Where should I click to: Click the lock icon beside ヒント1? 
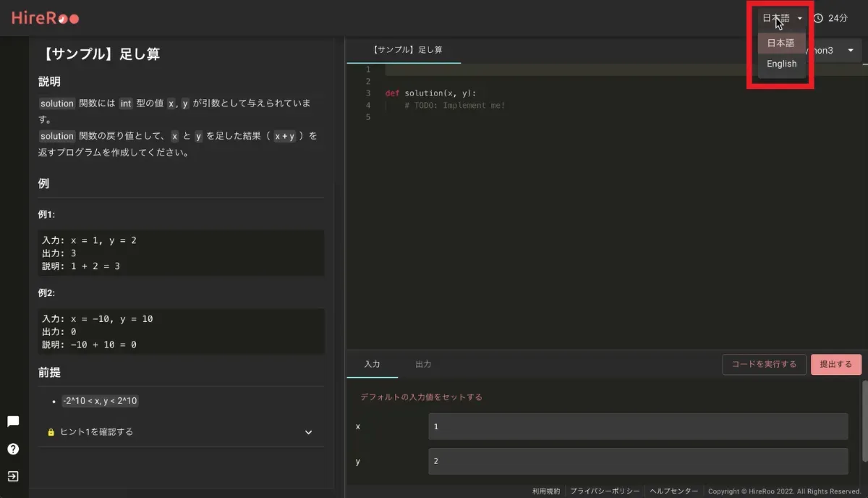(51, 432)
